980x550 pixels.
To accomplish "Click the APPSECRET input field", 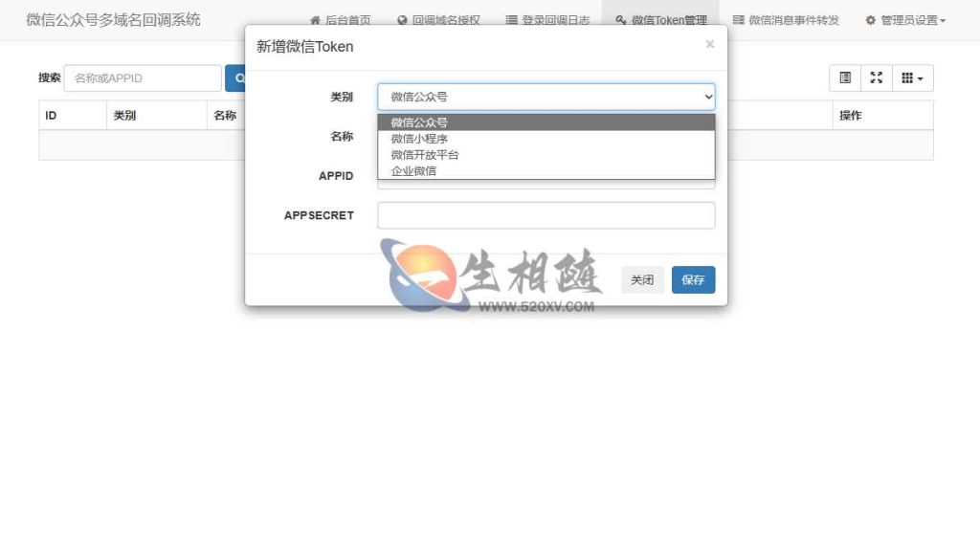I will 546,215.
